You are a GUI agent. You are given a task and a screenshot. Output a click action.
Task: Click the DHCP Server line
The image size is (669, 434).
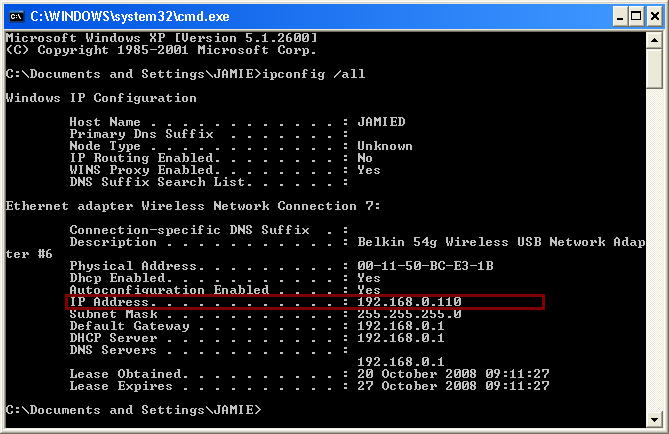click(257, 338)
